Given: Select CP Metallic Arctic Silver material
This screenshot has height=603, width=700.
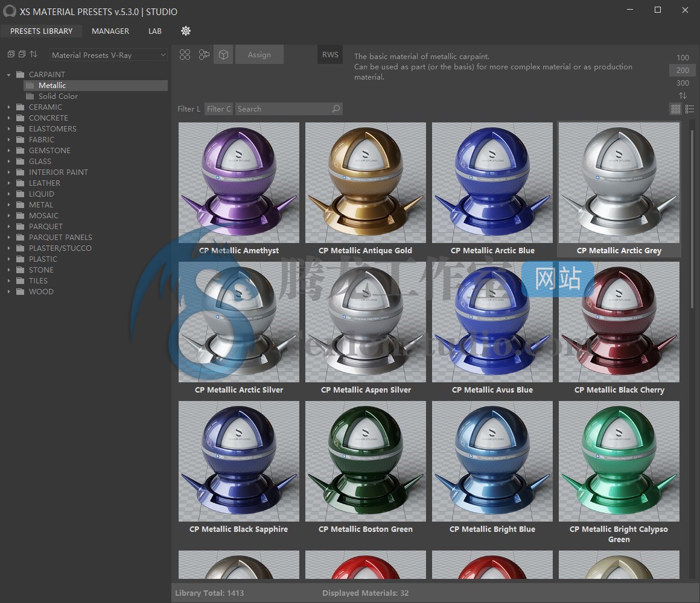Looking at the screenshot, I should point(239,322).
